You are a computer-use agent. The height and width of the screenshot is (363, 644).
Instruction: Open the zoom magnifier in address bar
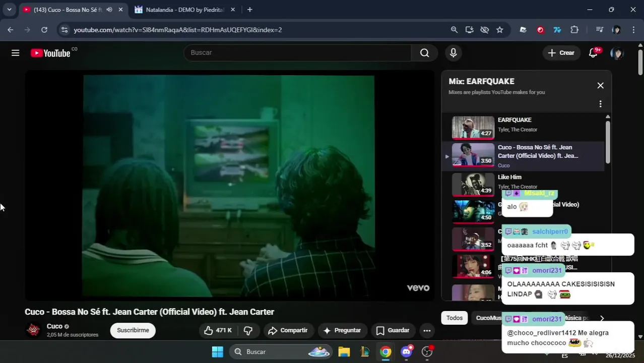coord(454,30)
